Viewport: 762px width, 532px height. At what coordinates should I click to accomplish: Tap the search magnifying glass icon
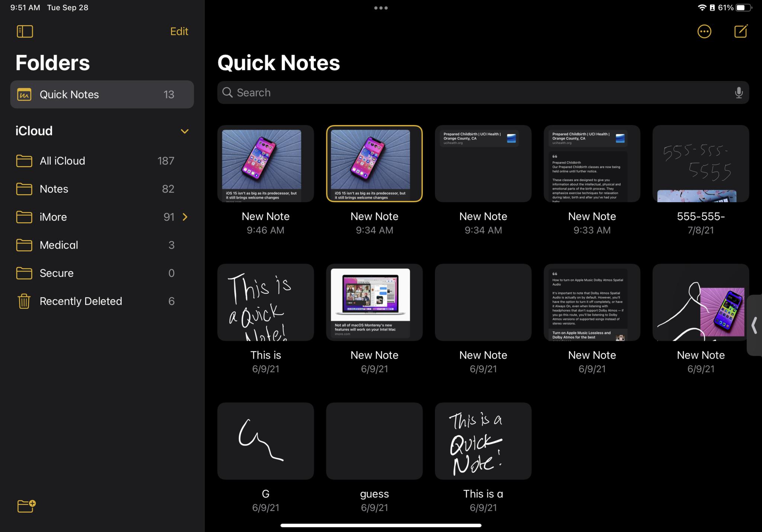pos(227,93)
